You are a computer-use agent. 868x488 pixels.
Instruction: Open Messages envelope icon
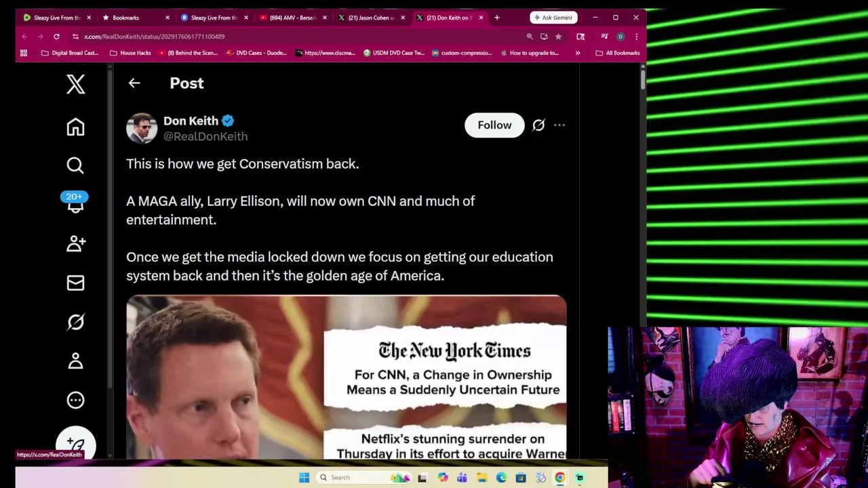tap(75, 283)
